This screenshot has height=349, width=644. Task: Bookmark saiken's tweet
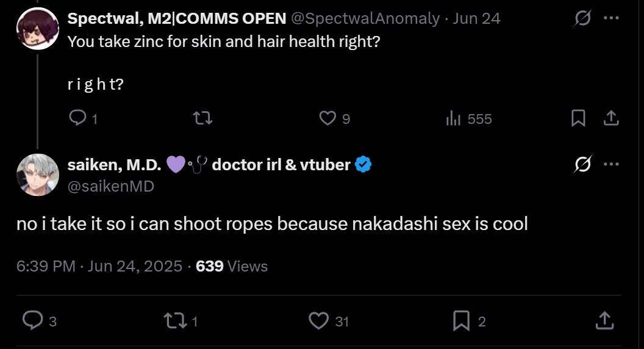461,320
